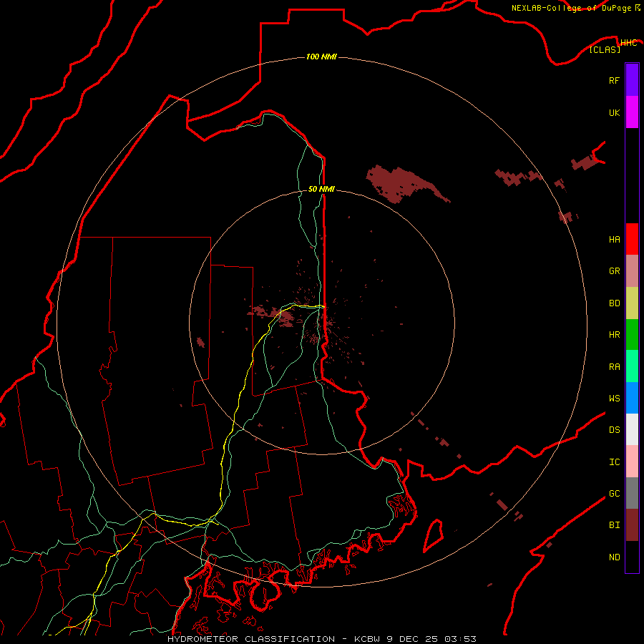This screenshot has height=644, width=644.
Task: Click the [CLAS] units label
Action: (x=605, y=49)
